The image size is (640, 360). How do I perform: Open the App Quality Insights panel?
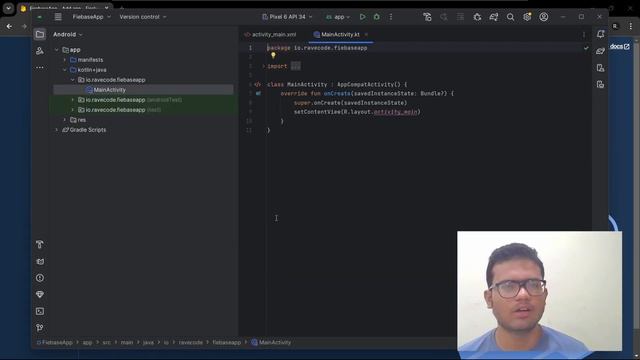tap(40, 294)
